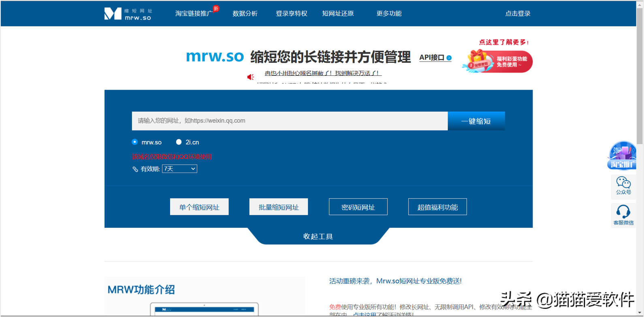The width and height of the screenshot is (644, 317).
Task: Open the API接口 link
Action: [432, 58]
